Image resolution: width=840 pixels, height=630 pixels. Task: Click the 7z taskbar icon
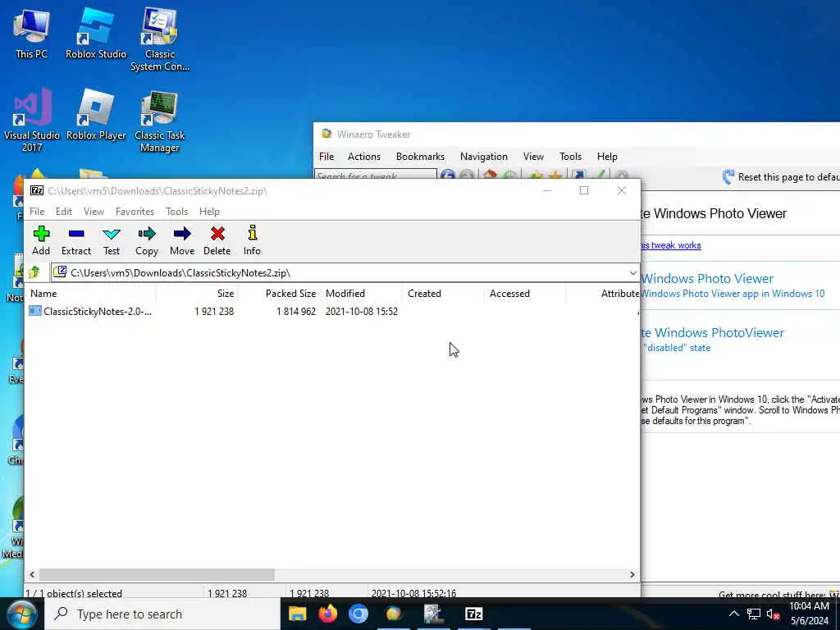pos(474,614)
